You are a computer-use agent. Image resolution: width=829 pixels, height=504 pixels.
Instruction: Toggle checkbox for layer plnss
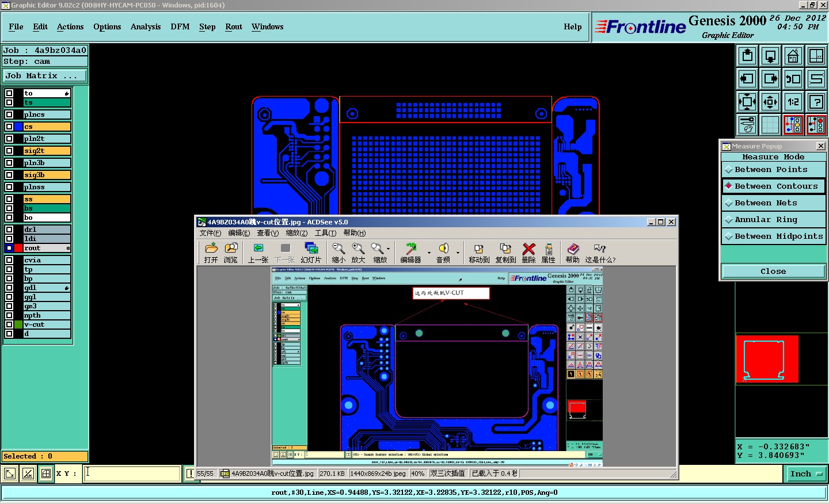(x=9, y=187)
